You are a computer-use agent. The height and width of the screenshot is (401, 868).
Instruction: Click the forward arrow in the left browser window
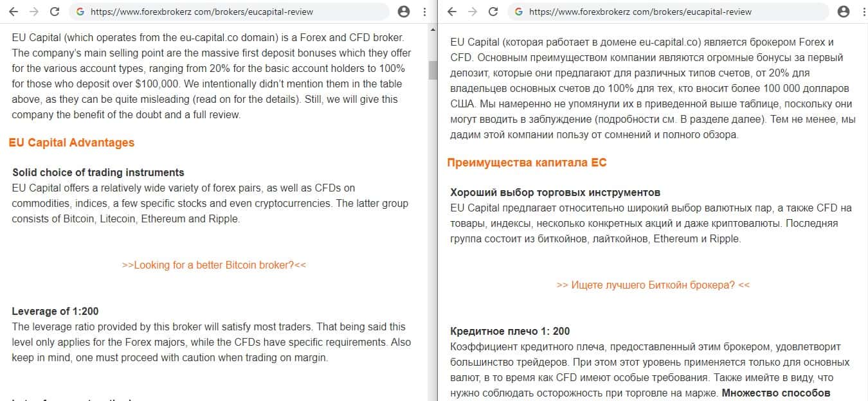34,12
